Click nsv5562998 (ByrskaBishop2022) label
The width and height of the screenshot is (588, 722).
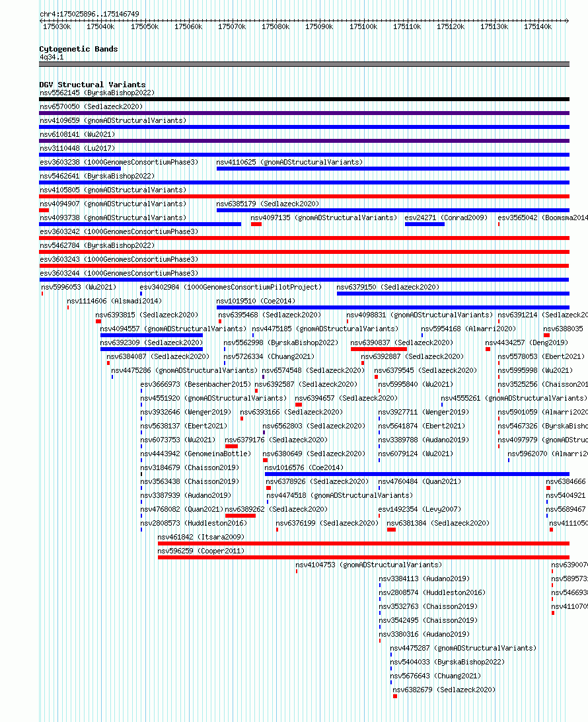(281, 342)
